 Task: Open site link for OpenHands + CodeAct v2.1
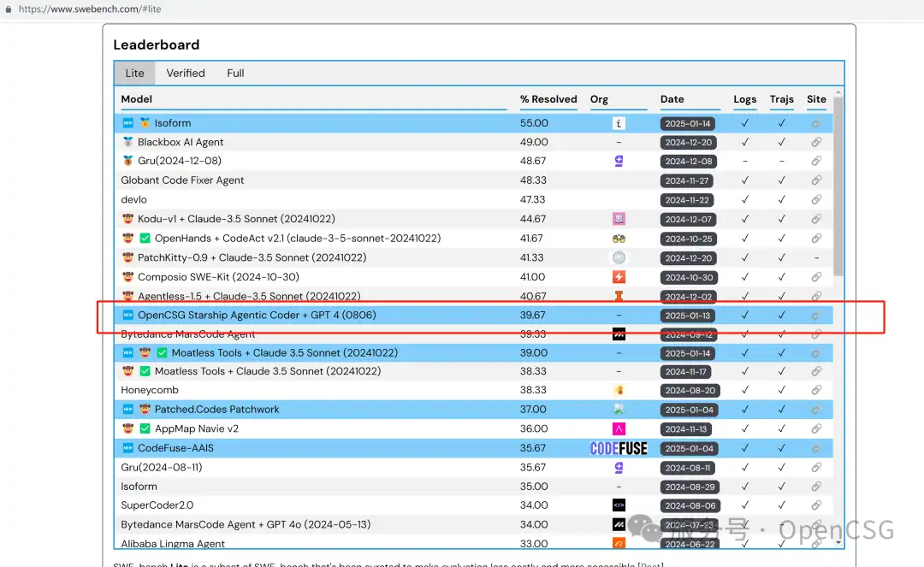pos(816,239)
